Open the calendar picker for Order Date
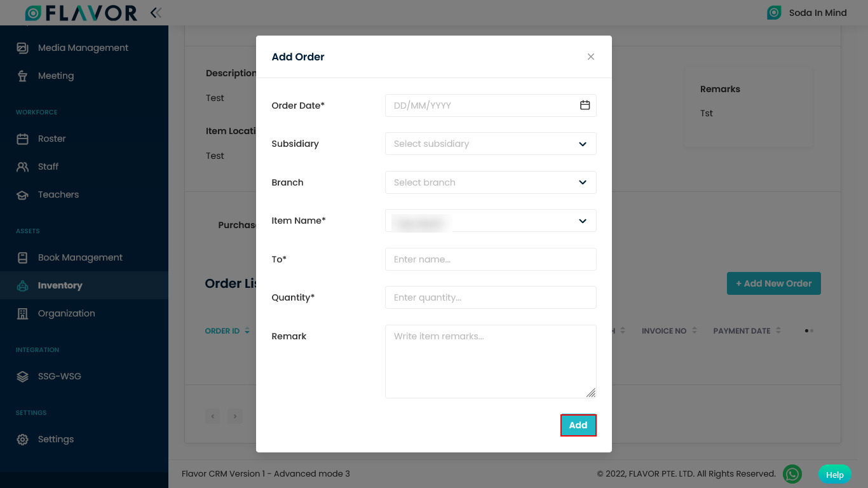Viewport: 868px width, 488px height. (x=585, y=105)
